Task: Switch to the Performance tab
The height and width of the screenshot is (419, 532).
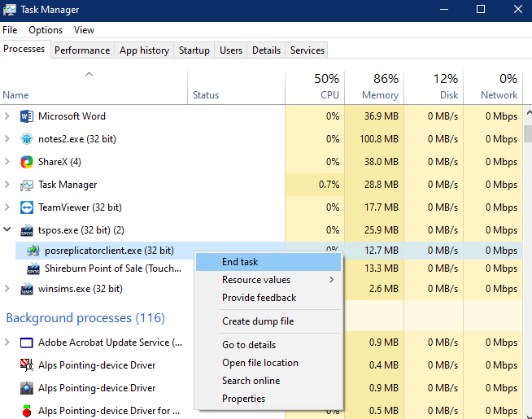Action: 82,50
